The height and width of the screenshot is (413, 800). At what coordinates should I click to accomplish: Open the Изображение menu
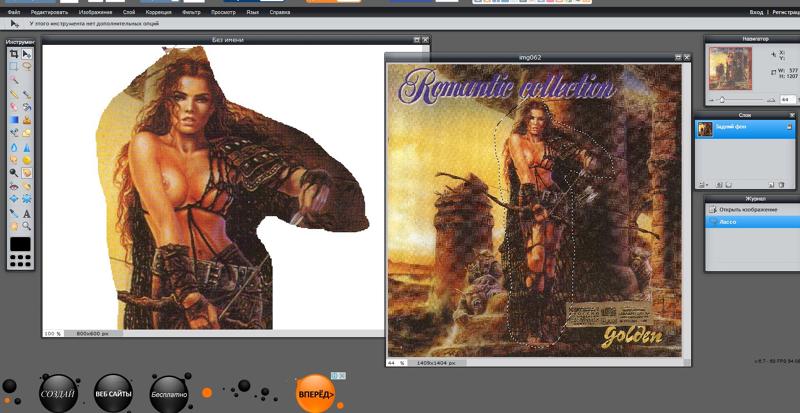[95, 12]
